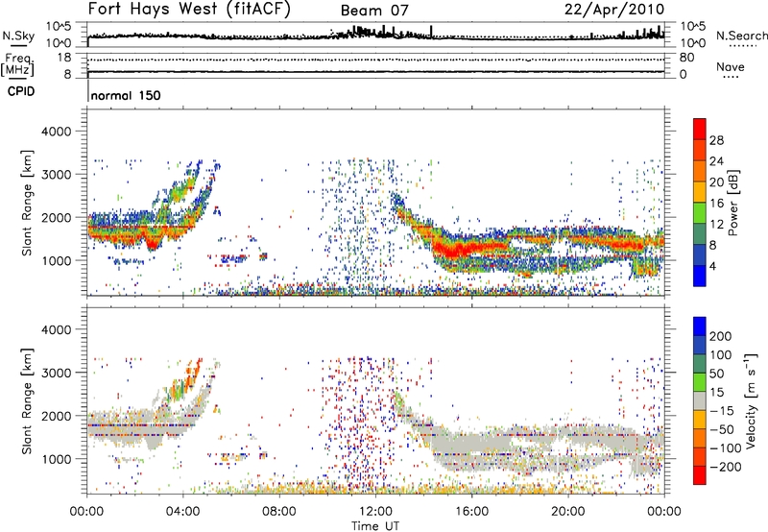Click the "Velocity [m s-1]" colorbar title
768x532 pixels.
point(751,400)
